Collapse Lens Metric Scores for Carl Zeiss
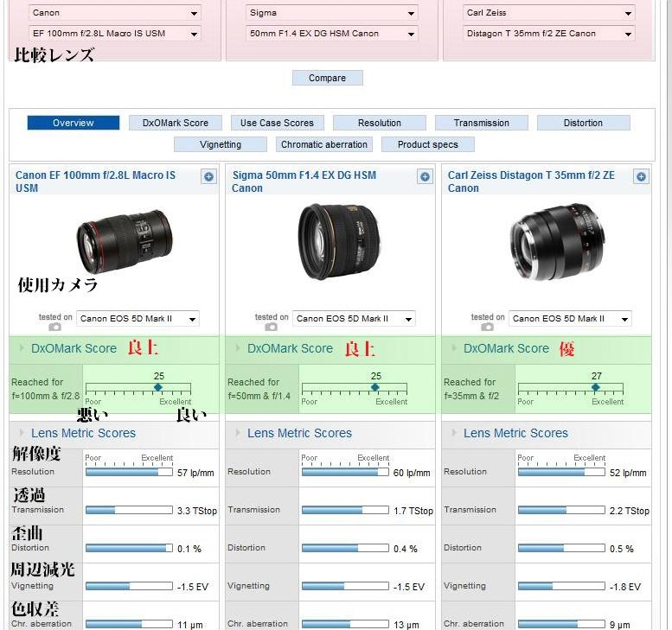This screenshot has height=630, width=672. (454, 433)
